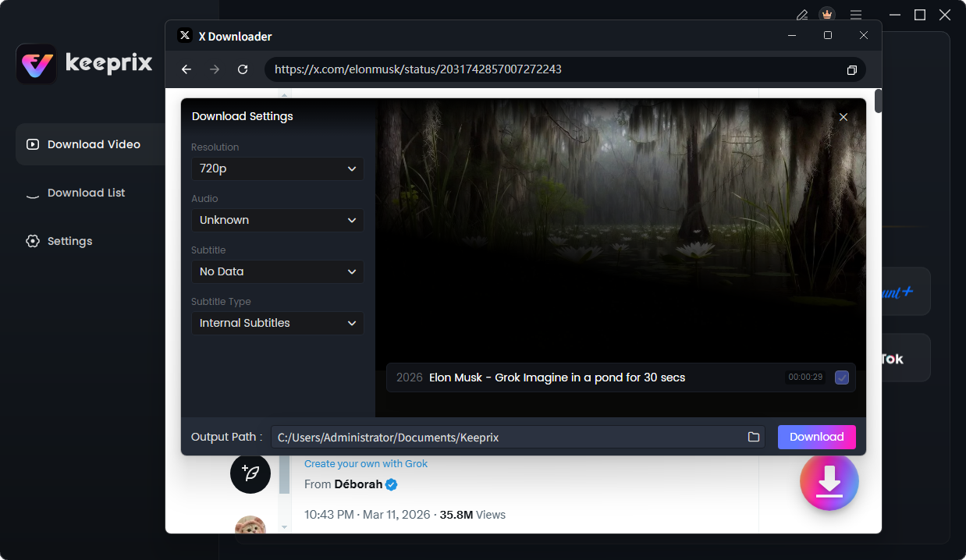Switch to Download List in the sidebar
The width and height of the screenshot is (966, 560).
click(86, 193)
